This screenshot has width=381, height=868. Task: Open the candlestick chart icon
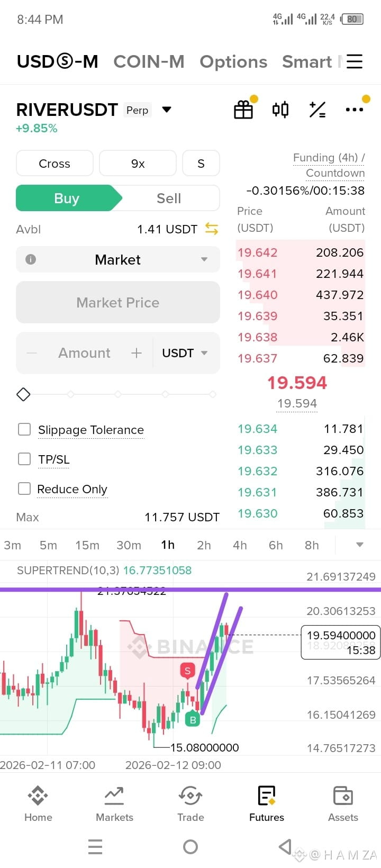point(280,110)
